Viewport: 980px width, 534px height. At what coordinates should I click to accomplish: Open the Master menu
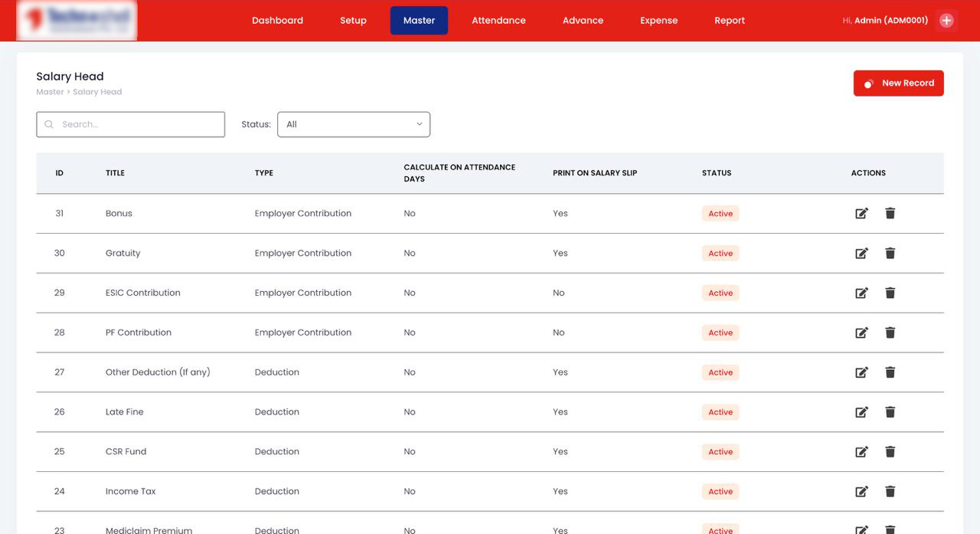pyautogui.click(x=419, y=21)
